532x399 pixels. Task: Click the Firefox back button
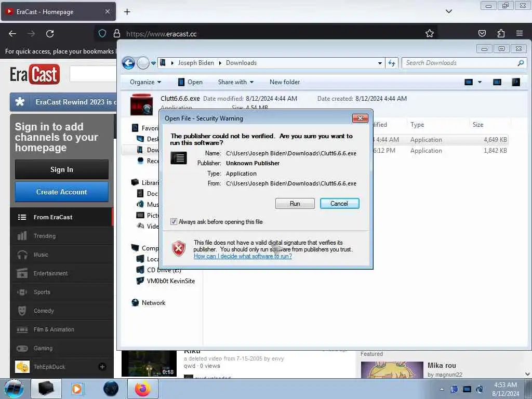click(x=12, y=34)
